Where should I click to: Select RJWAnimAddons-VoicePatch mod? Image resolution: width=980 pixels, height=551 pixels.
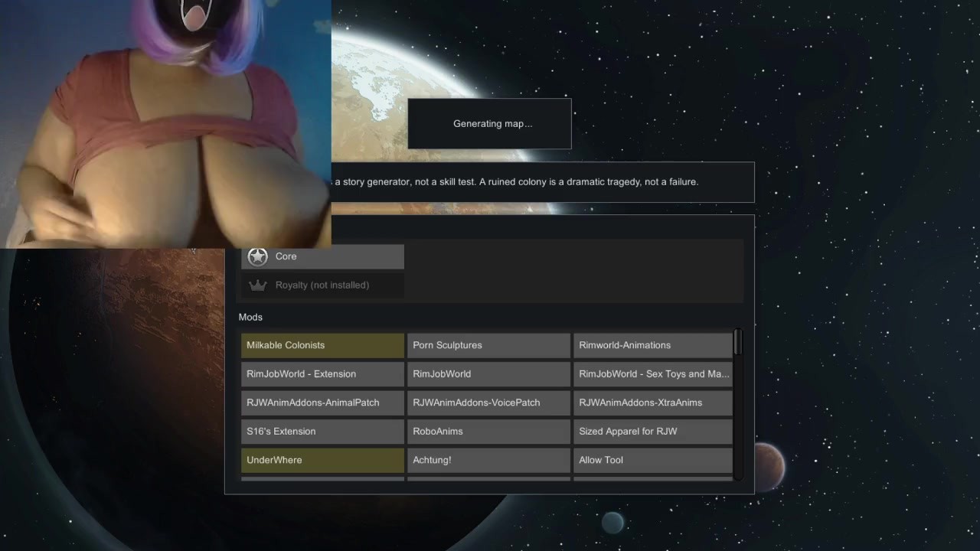coord(488,403)
